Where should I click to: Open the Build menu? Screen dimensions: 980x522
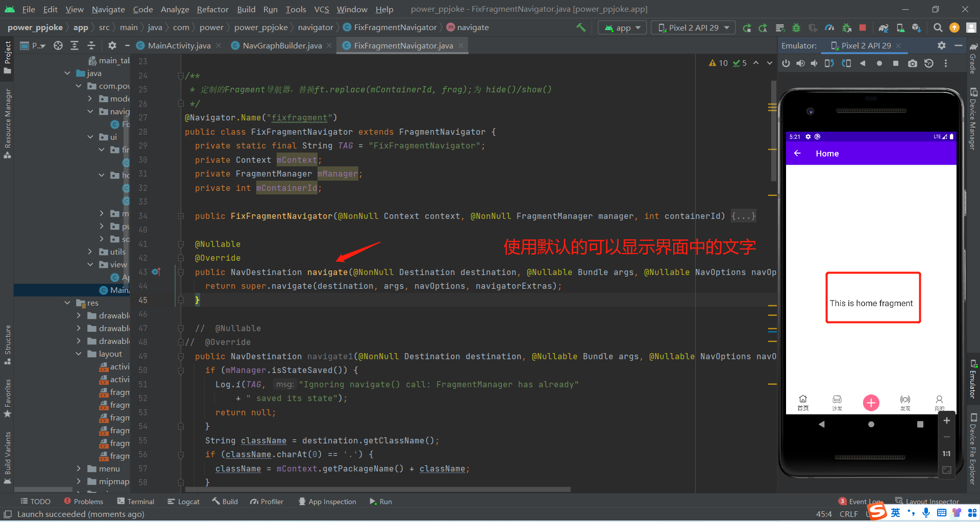[246, 9]
